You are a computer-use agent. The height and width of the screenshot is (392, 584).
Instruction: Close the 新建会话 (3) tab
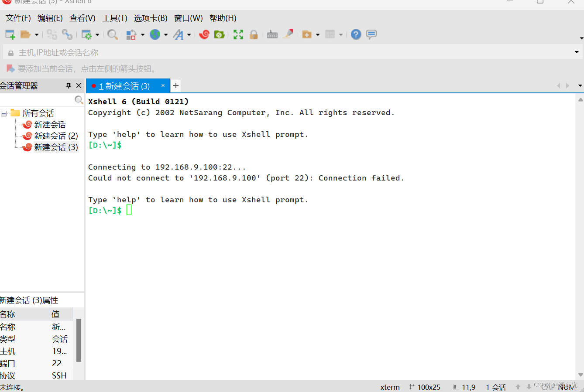[163, 85]
